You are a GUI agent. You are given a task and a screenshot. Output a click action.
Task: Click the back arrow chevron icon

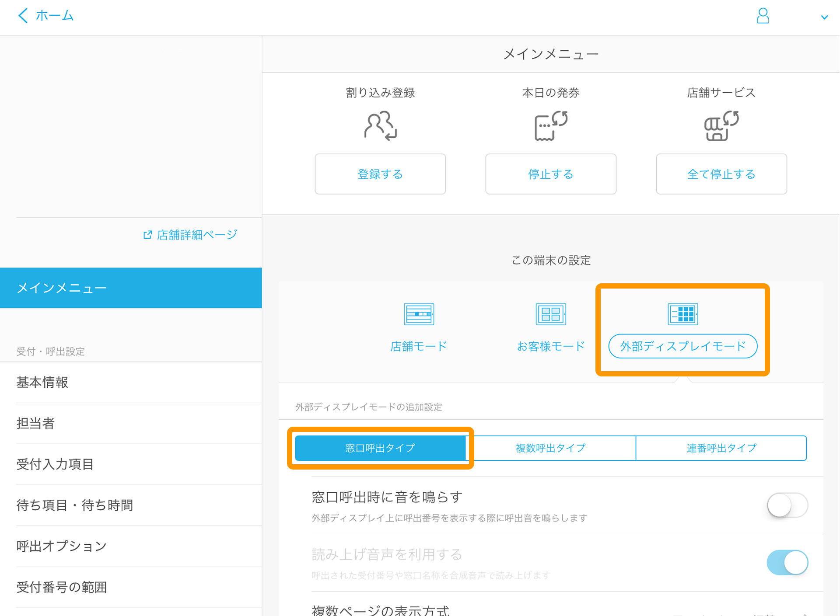coord(23,16)
